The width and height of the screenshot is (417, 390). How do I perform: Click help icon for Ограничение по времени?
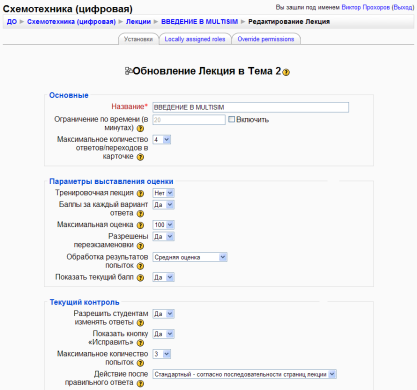pyautogui.click(x=140, y=128)
